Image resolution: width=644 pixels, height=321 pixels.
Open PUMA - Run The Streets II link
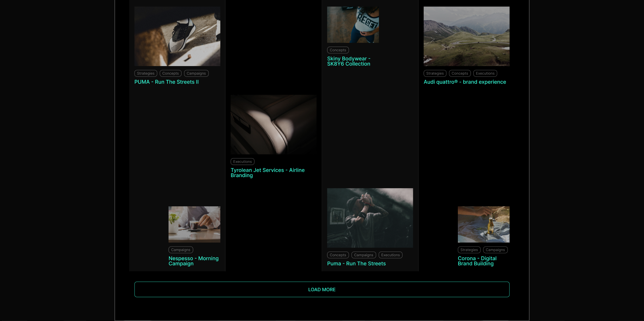[x=166, y=82]
